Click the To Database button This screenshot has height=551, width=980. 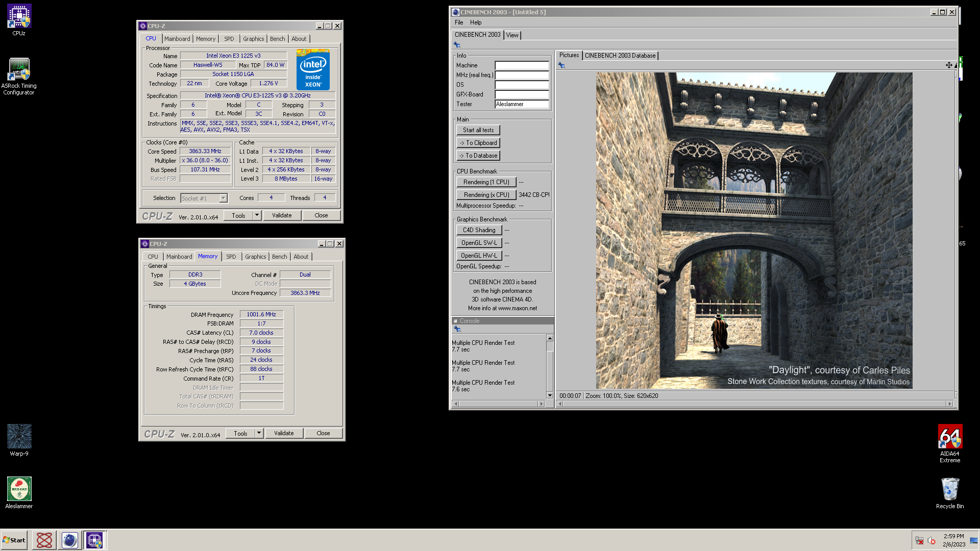[x=478, y=156]
